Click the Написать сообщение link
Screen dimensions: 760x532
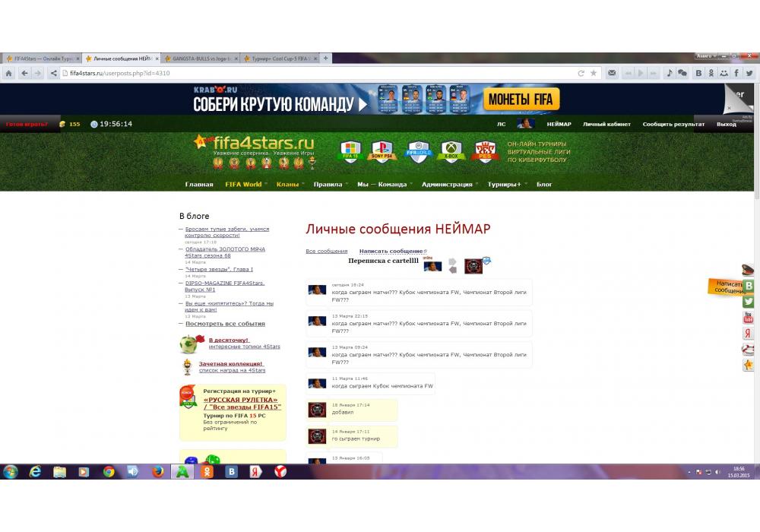coord(391,251)
